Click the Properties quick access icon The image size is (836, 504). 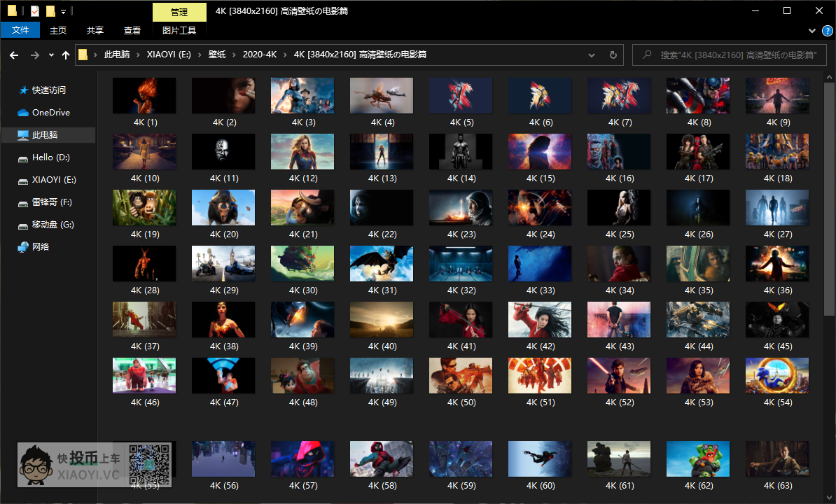[34, 10]
